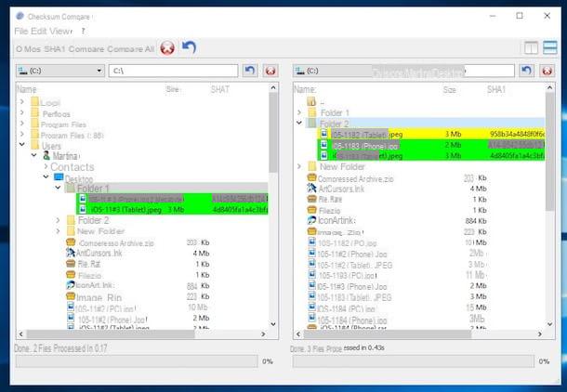Select the Desktop icon in left tree
Image resolution: width=567 pixels, height=392 pixels.
coord(59,177)
